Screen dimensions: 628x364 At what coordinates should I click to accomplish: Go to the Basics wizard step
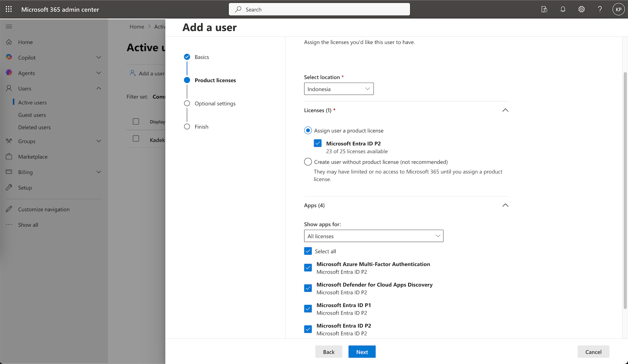(201, 57)
